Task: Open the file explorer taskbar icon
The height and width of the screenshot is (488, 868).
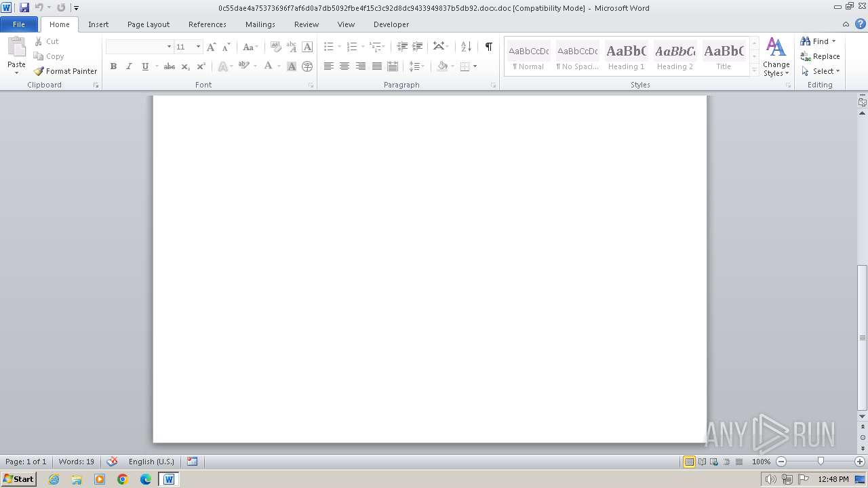Action: [77, 479]
